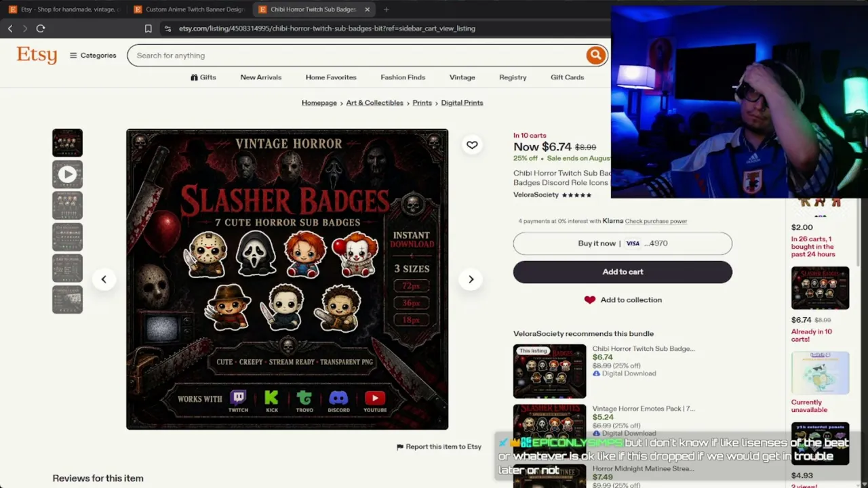Click the Art & Collectibles breadcrumb

(374, 103)
